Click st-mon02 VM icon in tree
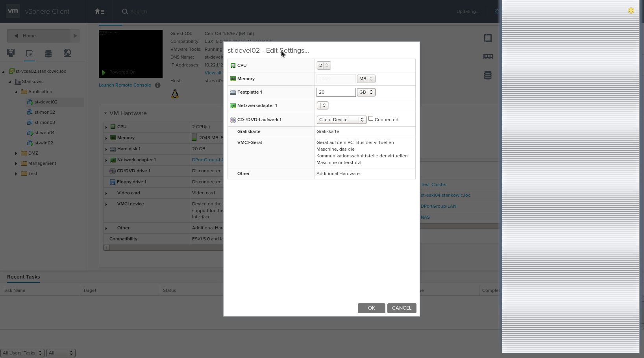 tap(30, 112)
